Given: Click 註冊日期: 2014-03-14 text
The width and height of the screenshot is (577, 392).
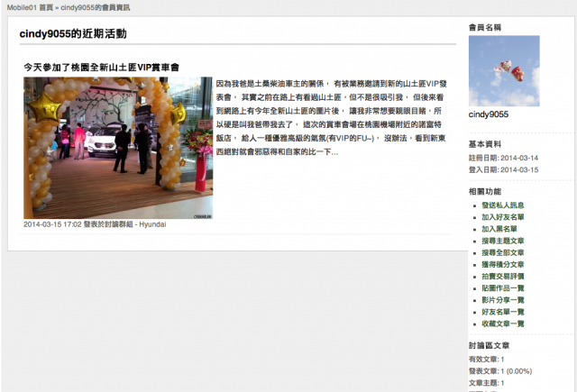Looking at the screenshot, I should (x=503, y=158).
